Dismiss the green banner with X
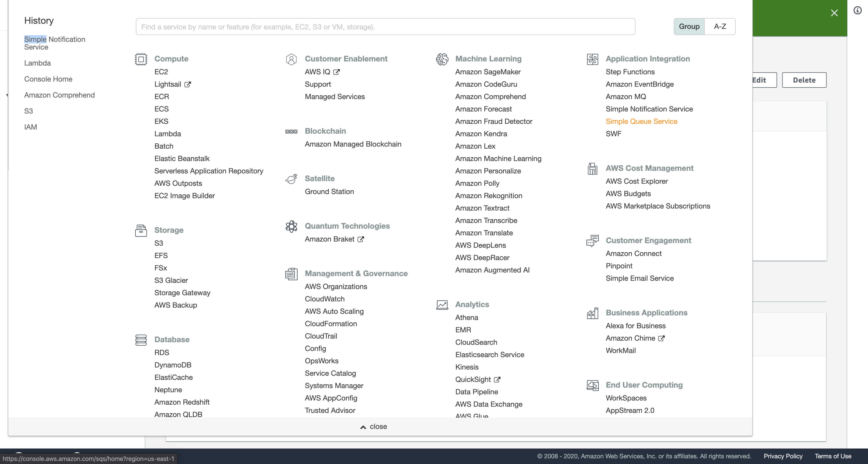868x464 pixels. pos(834,13)
